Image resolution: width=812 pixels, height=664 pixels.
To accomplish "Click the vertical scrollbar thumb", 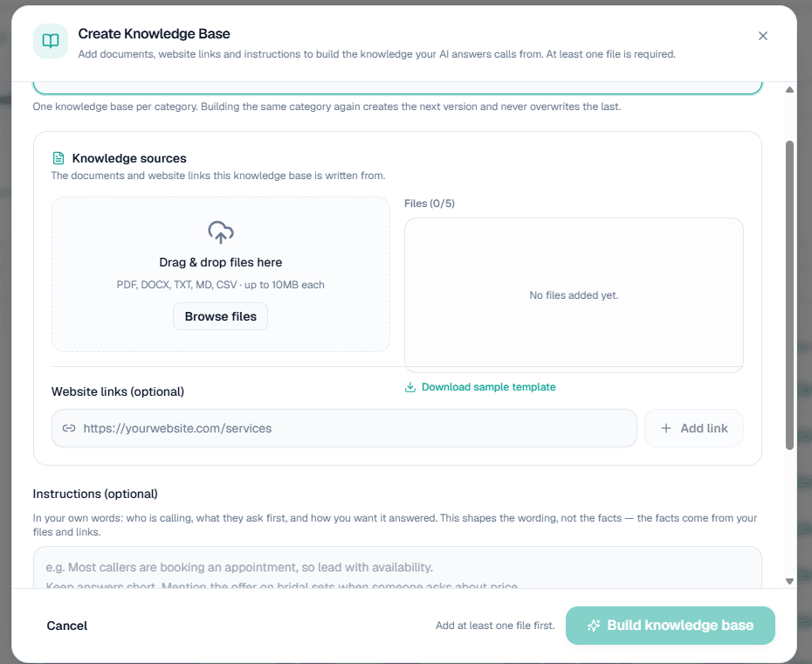I will pos(789,295).
